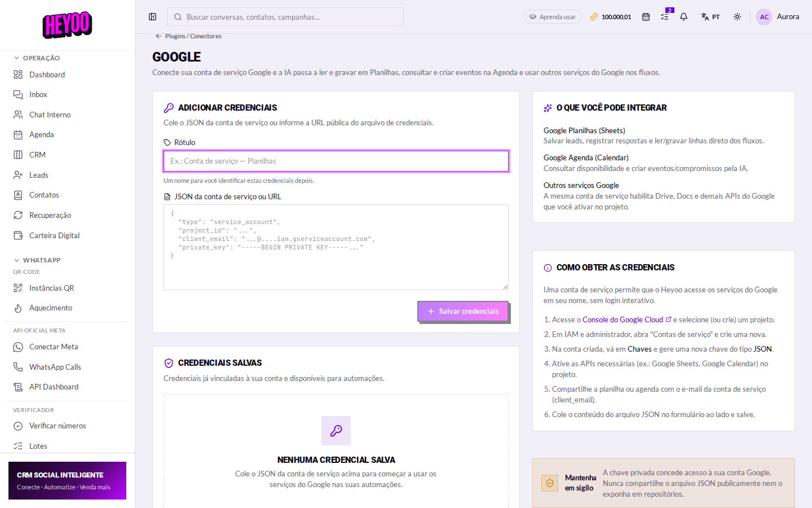
Task: Switch language with PT selector
Action: pos(710,17)
